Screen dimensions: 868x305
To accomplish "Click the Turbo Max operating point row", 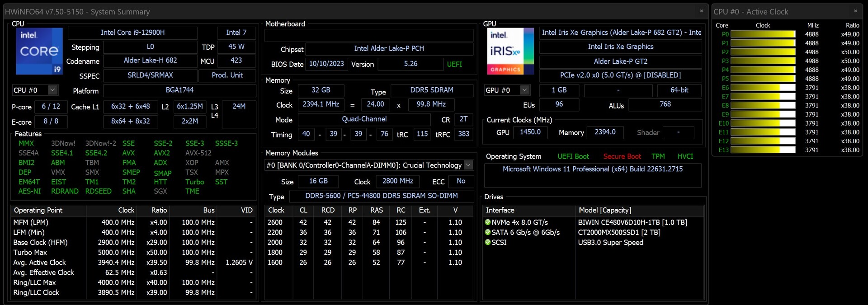I will (133, 253).
